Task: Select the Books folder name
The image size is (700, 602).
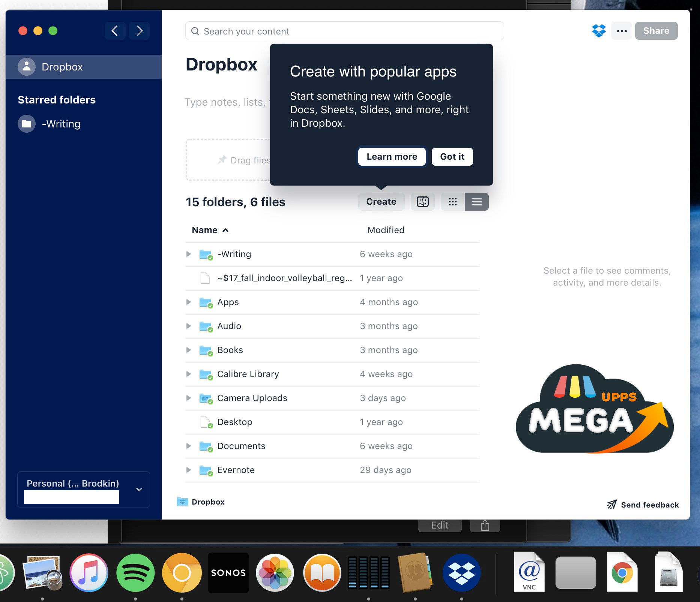Action: click(x=230, y=350)
